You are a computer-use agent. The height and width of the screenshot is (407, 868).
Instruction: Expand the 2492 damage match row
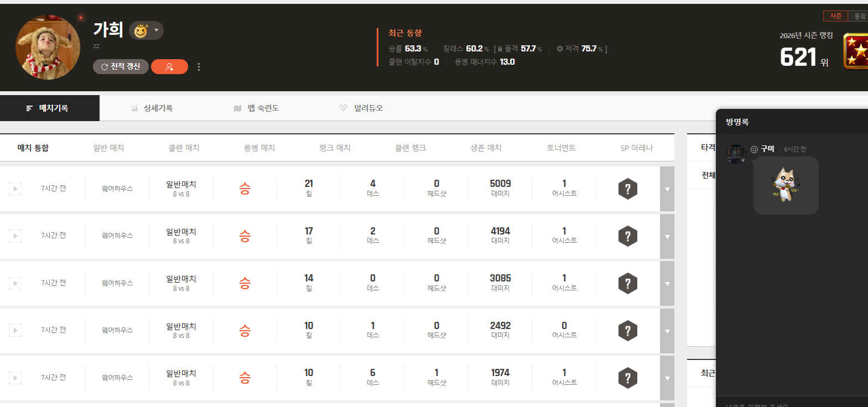pos(667,331)
